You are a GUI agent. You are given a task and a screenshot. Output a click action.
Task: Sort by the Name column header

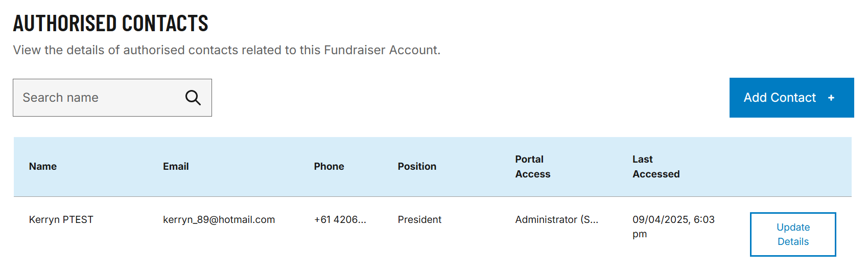pos(43,167)
